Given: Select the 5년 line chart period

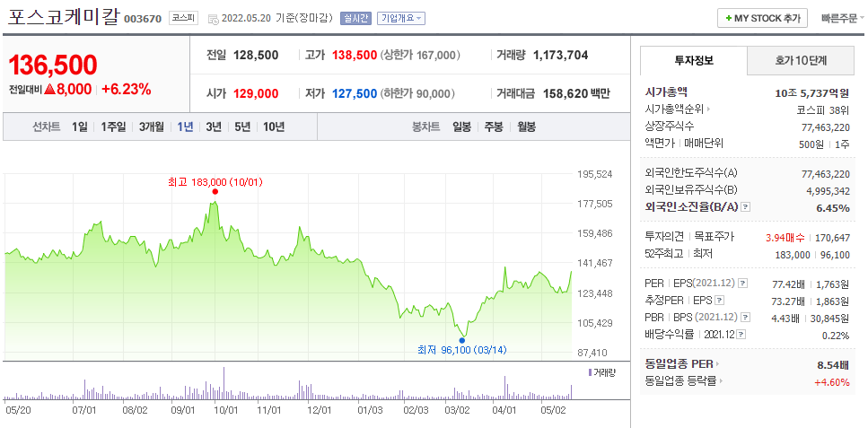Looking at the screenshot, I should (242, 127).
